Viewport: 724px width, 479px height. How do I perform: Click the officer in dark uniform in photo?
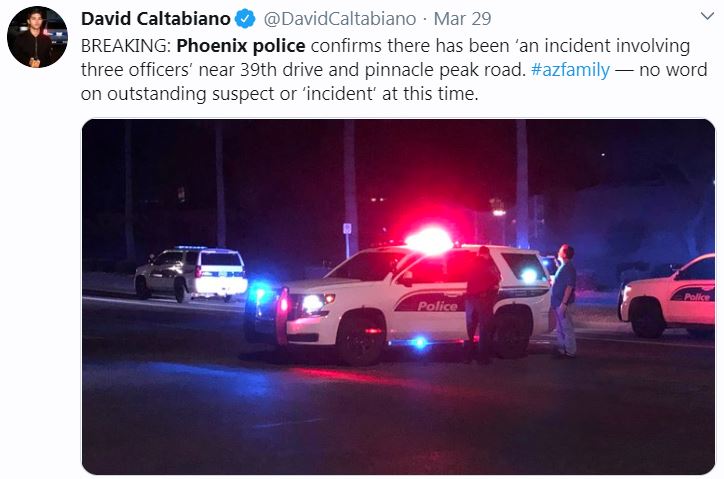[482, 304]
